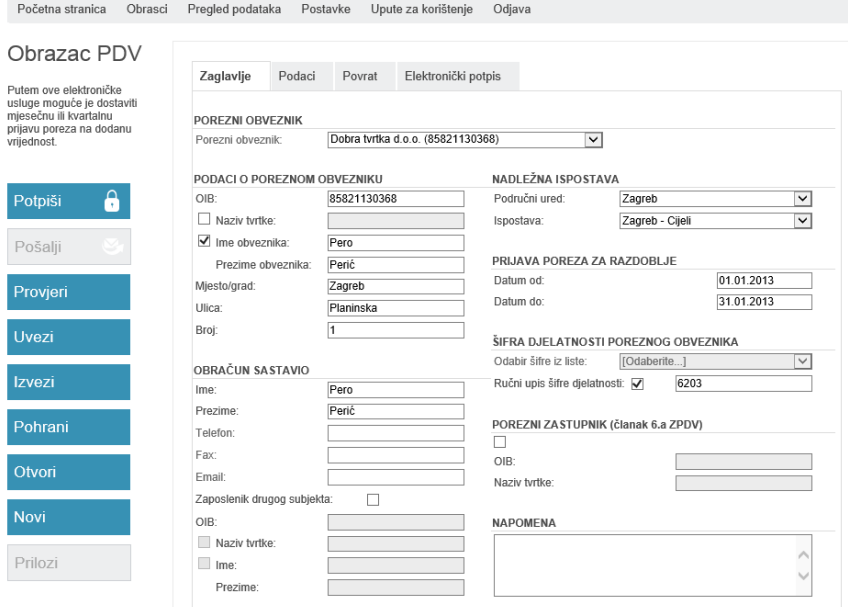Check the Porezni zastupnik checkbox
This screenshot has width=848, height=607.
[500, 441]
